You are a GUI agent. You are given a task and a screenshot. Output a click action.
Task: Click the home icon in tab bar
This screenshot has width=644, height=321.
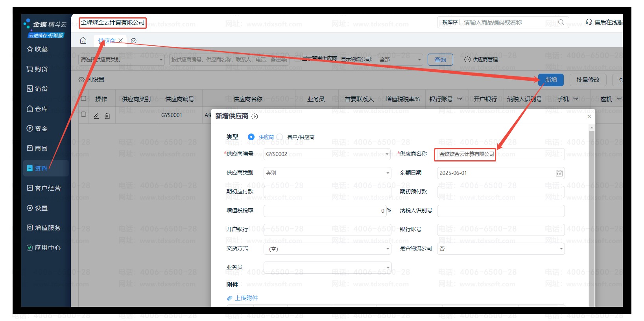point(83,41)
